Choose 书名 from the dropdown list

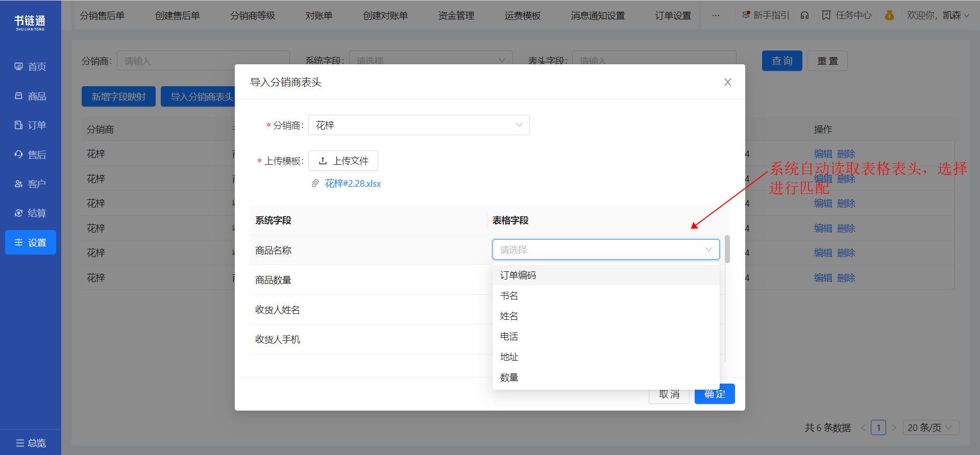pos(606,295)
